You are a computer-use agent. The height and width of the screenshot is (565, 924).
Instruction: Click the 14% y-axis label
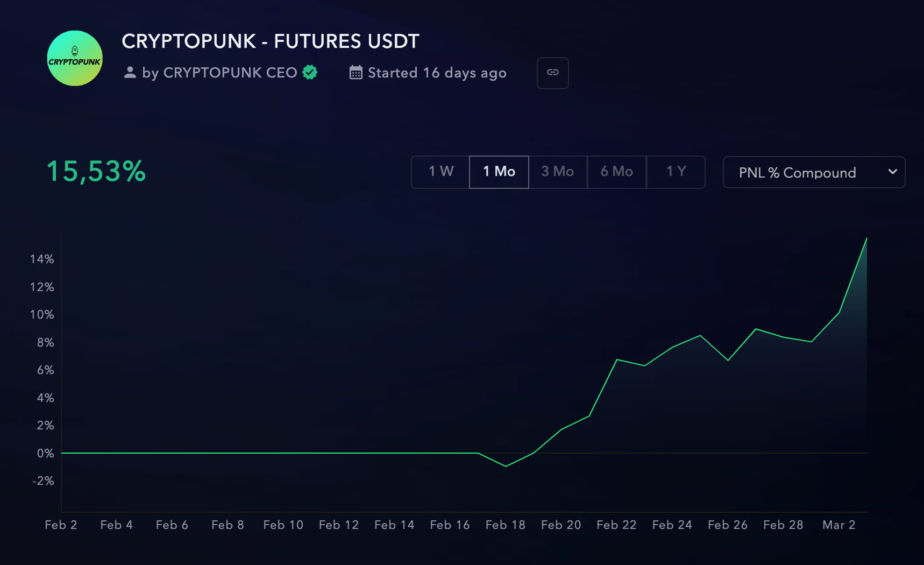42,259
